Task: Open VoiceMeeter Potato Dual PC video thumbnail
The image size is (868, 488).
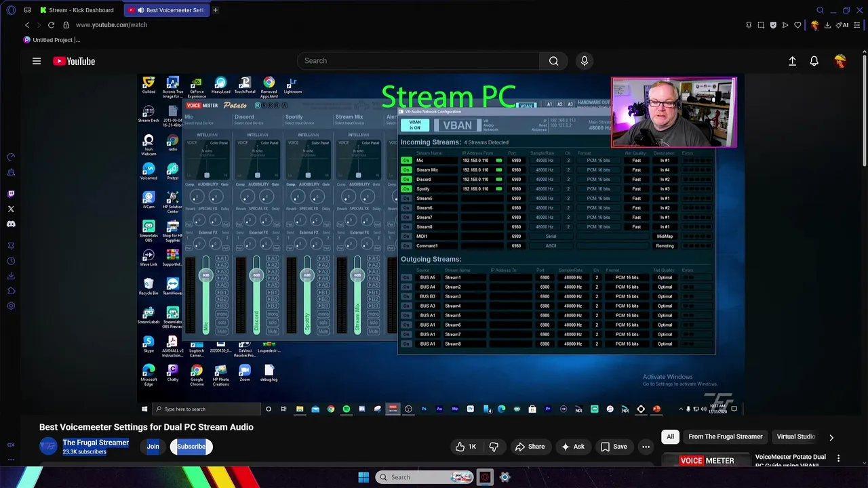Action: pos(705,460)
